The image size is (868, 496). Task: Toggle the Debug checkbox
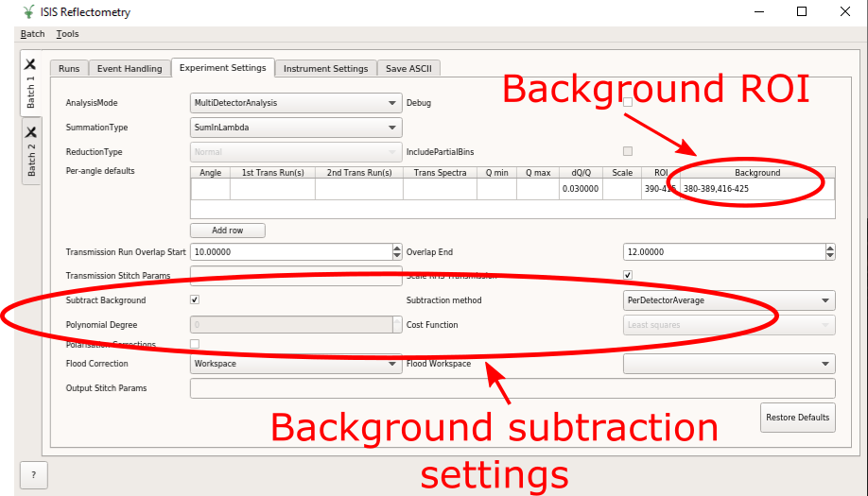(x=628, y=102)
